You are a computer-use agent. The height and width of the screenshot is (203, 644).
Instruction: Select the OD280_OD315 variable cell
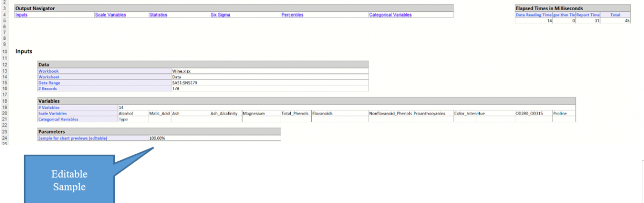[533, 114]
